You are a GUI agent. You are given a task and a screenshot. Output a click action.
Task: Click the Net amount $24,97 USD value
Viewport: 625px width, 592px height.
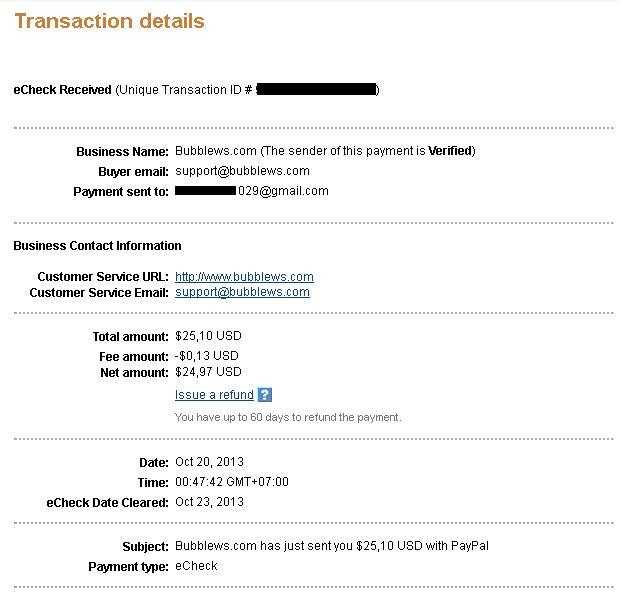[208, 372]
